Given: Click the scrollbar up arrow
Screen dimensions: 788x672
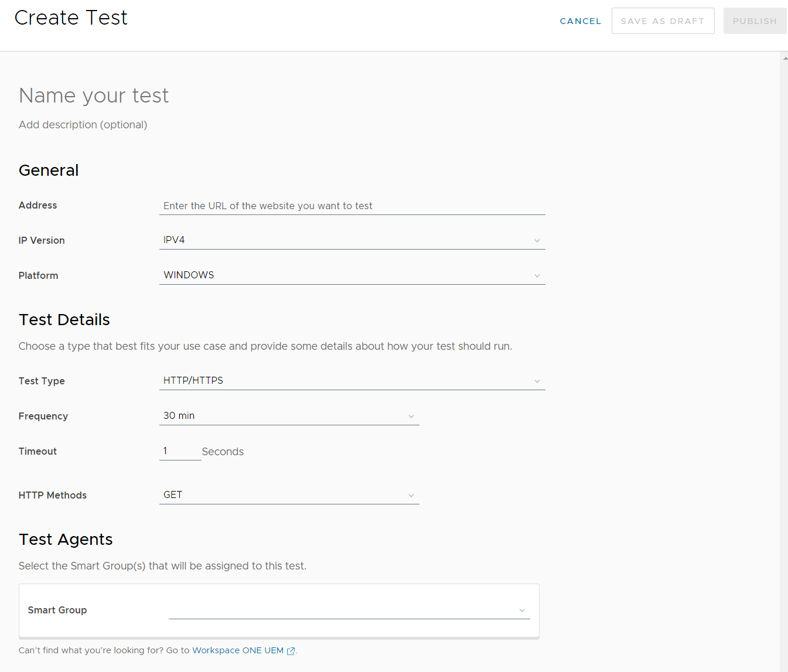Looking at the screenshot, I should (784, 58).
